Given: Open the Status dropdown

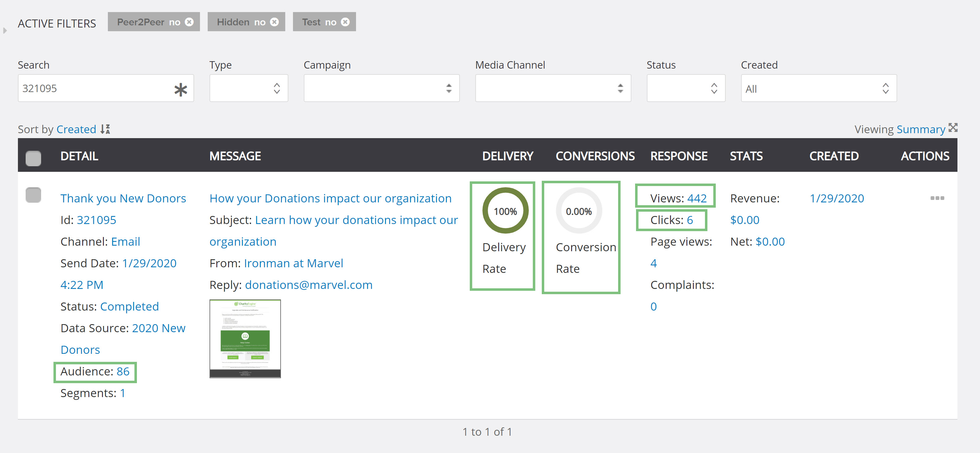Looking at the screenshot, I should point(686,88).
